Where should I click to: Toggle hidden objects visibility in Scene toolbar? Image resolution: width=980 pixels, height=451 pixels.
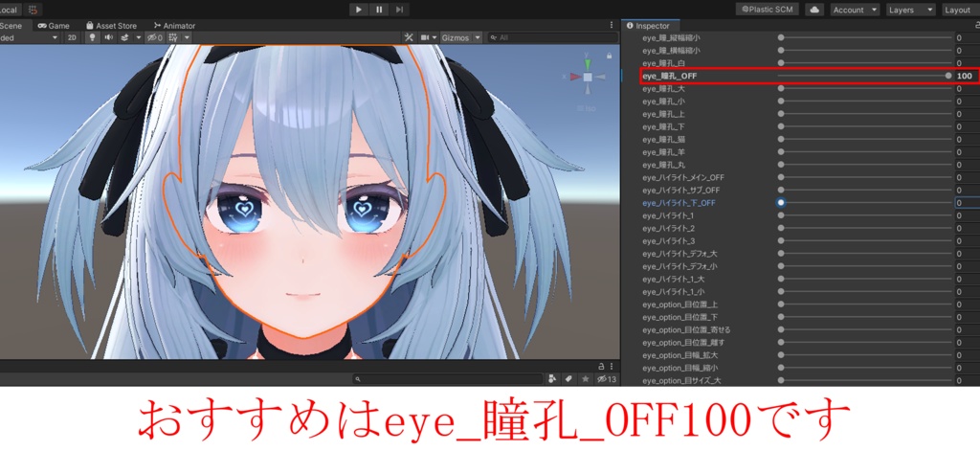154,37
